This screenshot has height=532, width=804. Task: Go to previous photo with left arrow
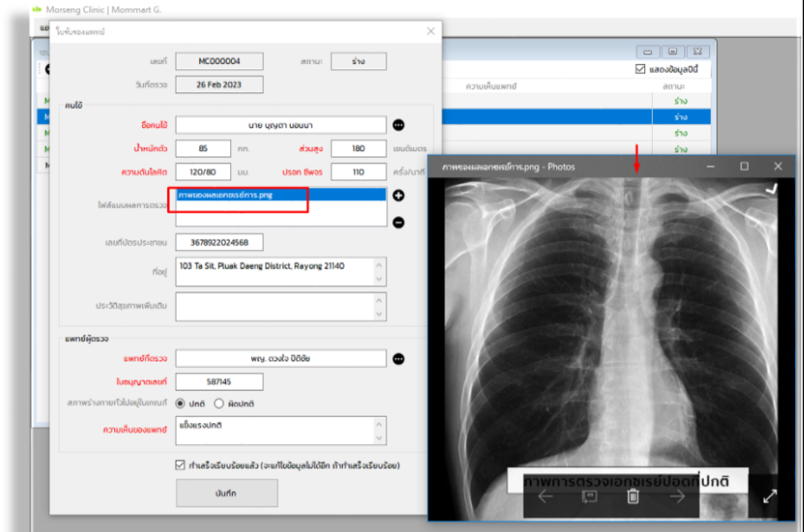(x=545, y=497)
